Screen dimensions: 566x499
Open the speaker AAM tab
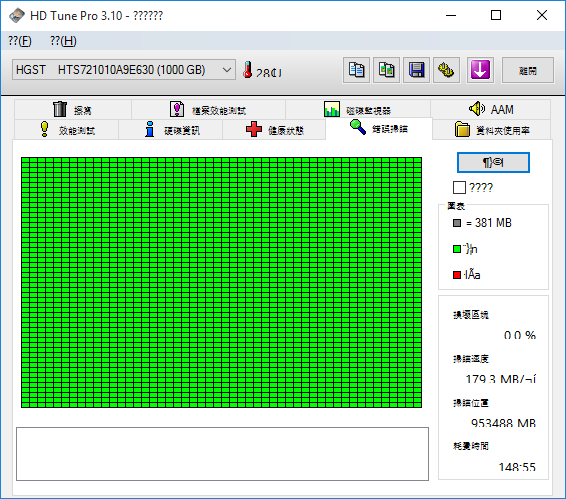[x=491, y=109]
